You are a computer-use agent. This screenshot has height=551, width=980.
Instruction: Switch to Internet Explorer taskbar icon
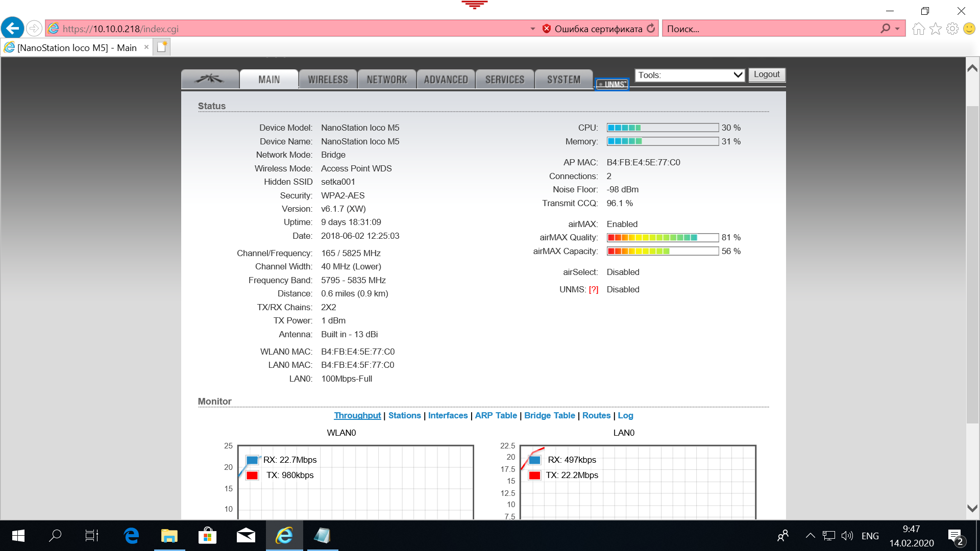click(284, 536)
